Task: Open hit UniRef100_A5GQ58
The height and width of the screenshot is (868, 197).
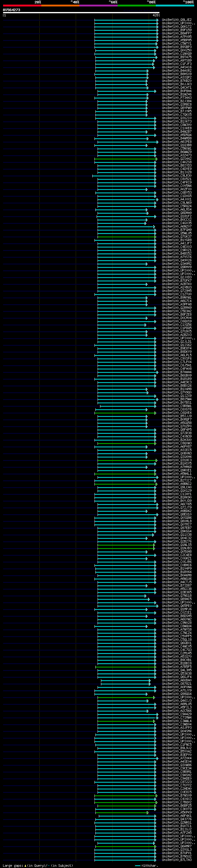Action: point(176,423)
